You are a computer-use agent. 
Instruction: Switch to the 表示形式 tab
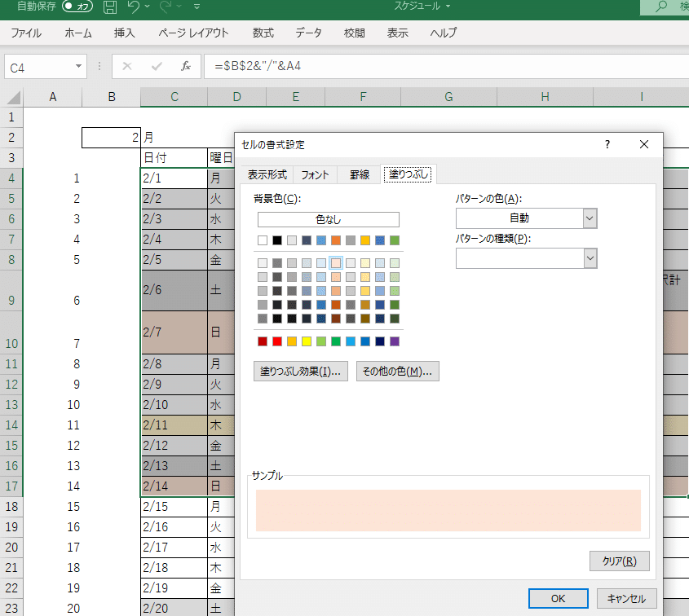coord(267,174)
